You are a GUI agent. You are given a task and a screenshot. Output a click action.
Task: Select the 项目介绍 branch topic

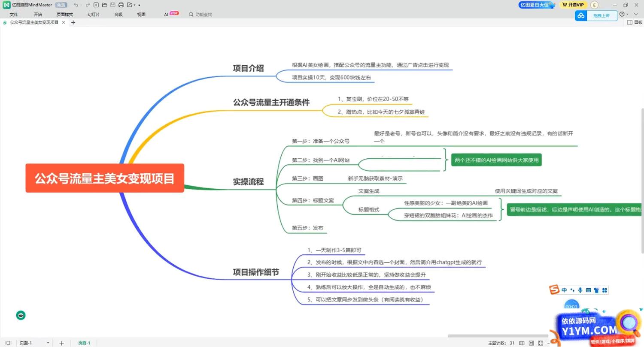(248, 68)
